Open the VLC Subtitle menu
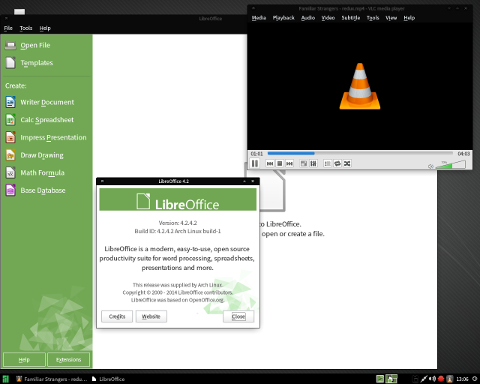This screenshot has height=384, width=480. [351, 18]
